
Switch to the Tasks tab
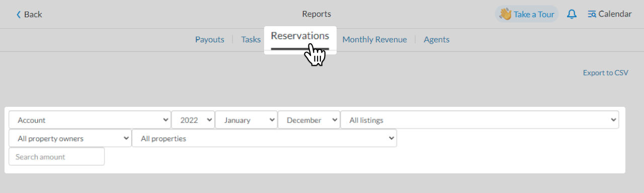point(251,39)
